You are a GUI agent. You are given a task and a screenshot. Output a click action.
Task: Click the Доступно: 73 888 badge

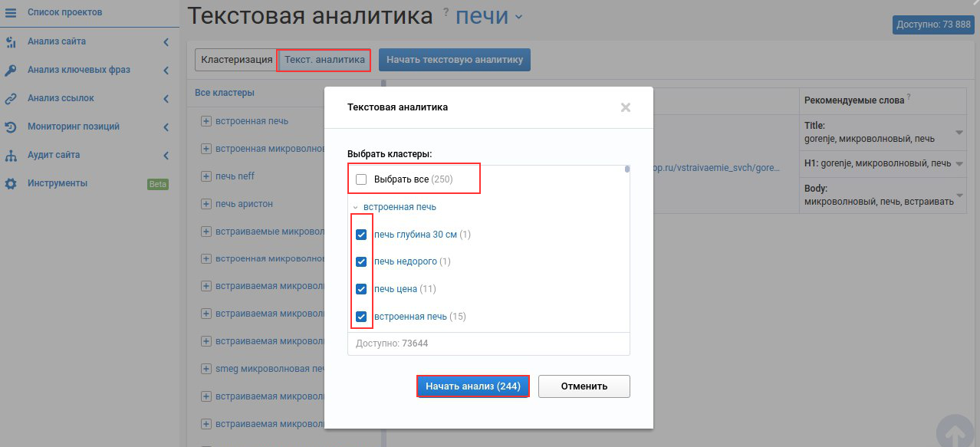point(932,25)
